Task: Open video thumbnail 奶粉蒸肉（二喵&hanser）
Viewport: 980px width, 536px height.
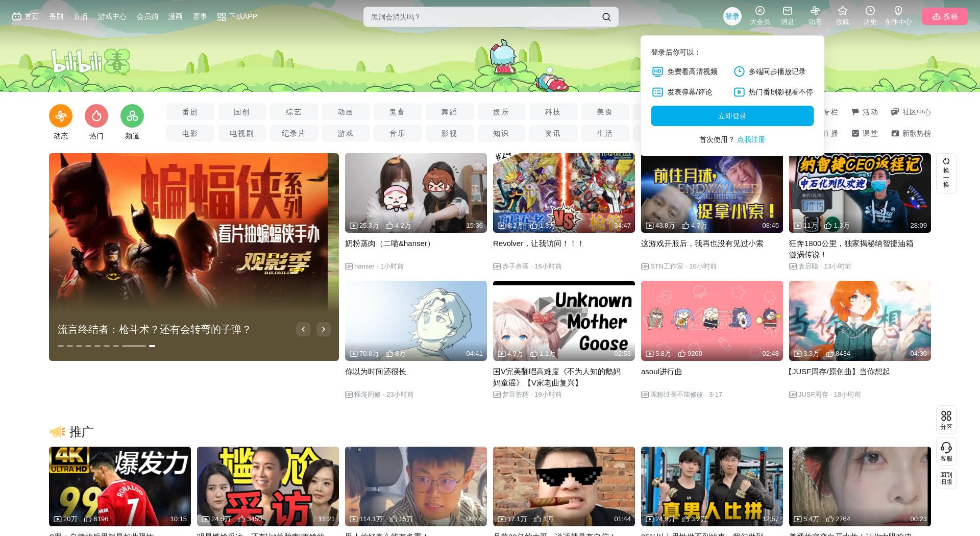Action: (x=416, y=193)
